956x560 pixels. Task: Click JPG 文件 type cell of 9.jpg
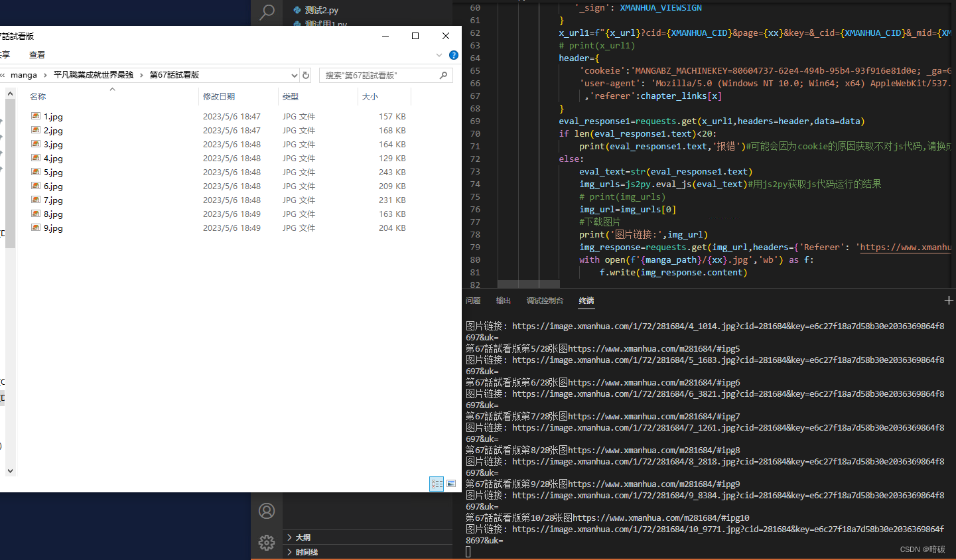[299, 228]
